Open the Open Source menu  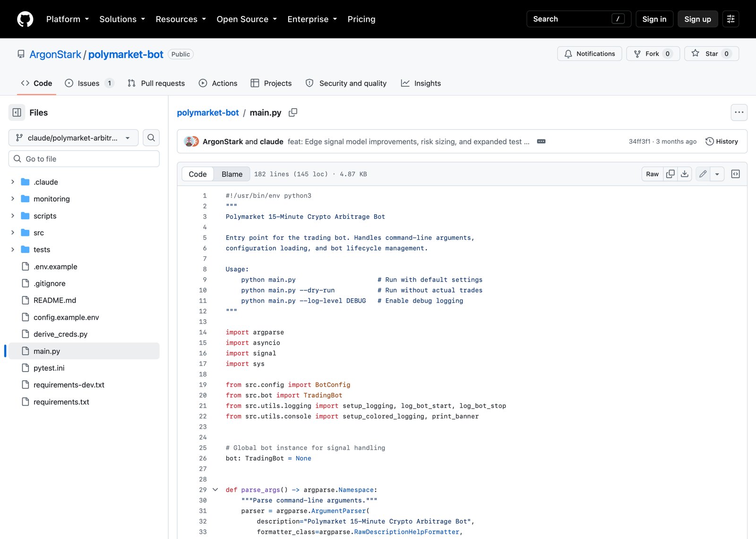(x=247, y=19)
